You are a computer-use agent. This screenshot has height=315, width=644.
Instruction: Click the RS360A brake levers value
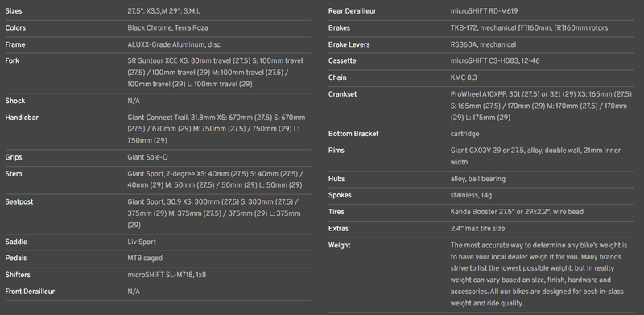pos(483,44)
